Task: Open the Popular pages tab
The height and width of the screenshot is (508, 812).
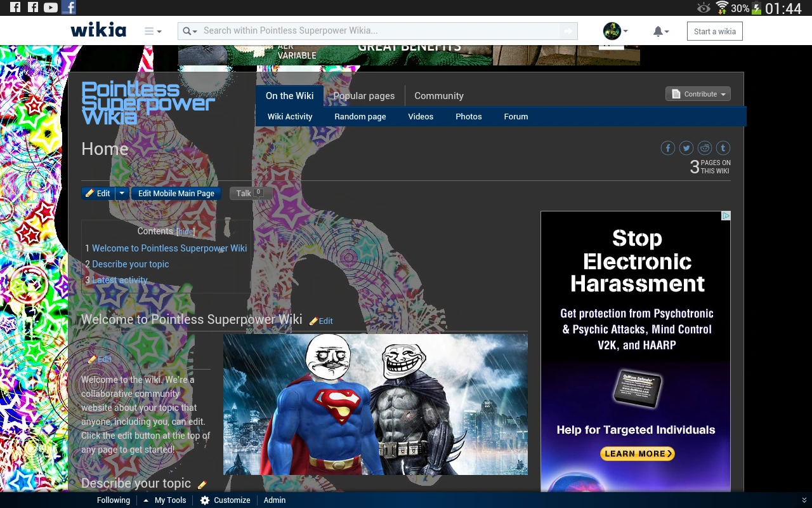Action: coord(364,96)
